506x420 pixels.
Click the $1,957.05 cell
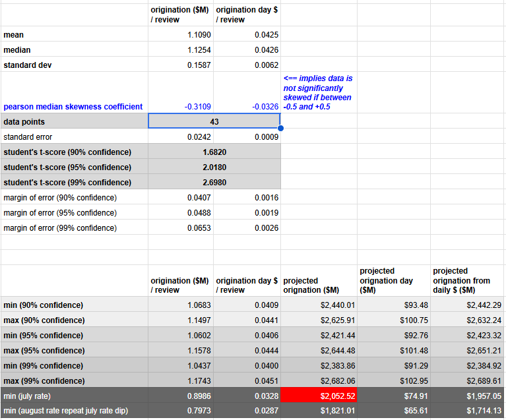(x=484, y=396)
